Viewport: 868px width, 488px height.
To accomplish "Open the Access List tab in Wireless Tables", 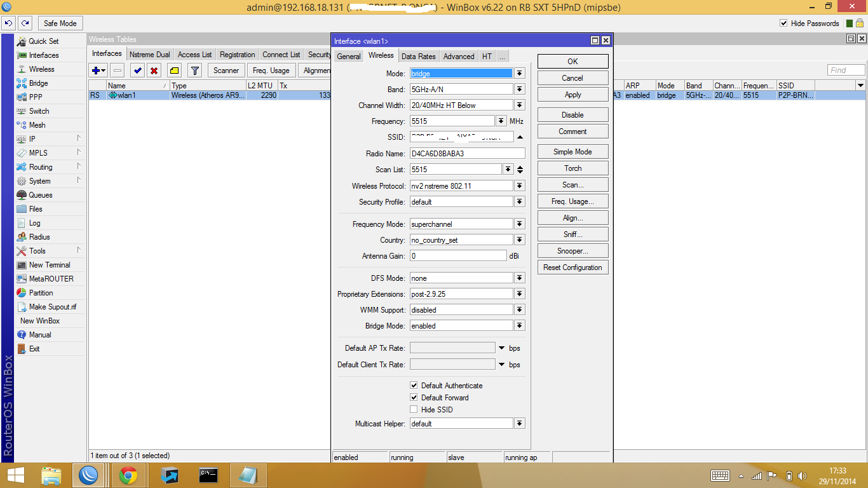I will coord(195,55).
